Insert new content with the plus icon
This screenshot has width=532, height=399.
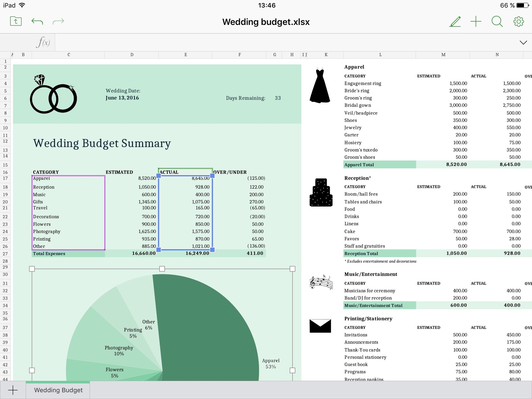coord(476,21)
